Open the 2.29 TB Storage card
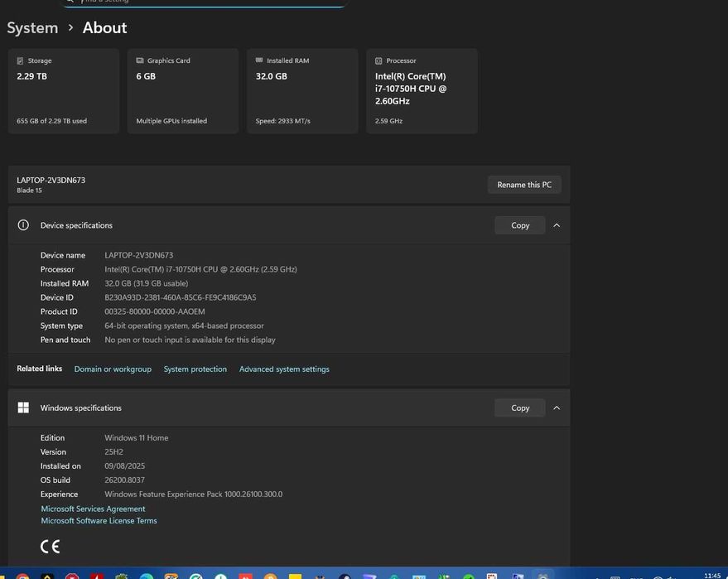 [x=64, y=91]
